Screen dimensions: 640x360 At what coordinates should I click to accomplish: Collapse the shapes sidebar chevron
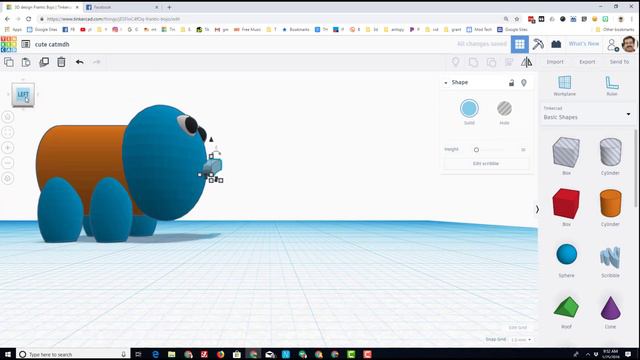click(x=537, y=209)
